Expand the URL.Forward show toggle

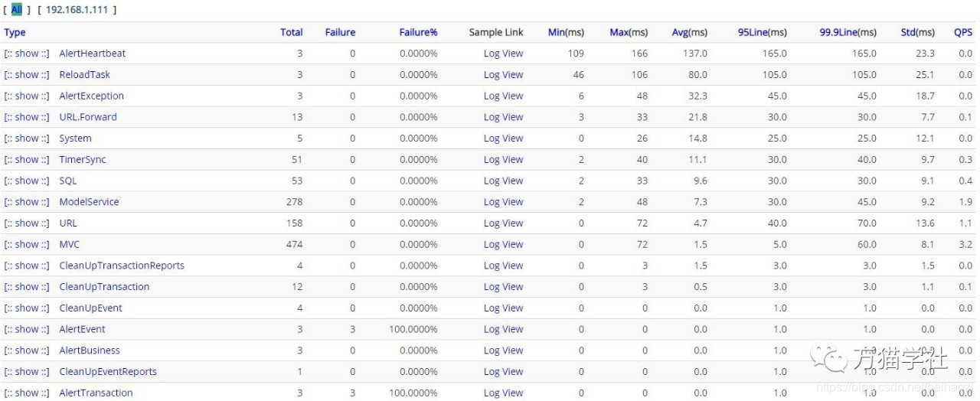[27, 117]
